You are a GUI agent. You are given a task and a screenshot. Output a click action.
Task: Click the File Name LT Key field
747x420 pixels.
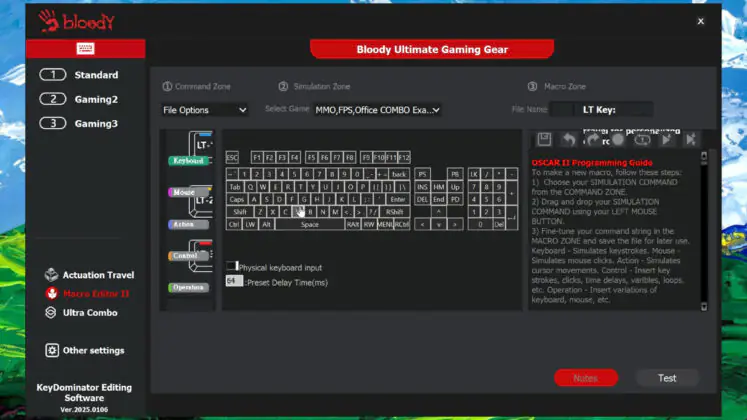pyautogui.click(x=601, y=110)
